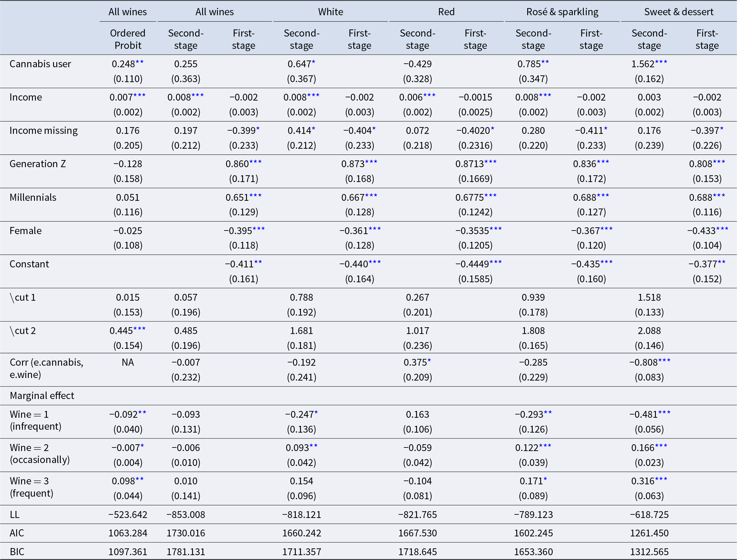Image resolution: width=737 pixels, height=560 pixels.
Task: Click the 'Marginal effect' section label
Action: click(42, 395)
